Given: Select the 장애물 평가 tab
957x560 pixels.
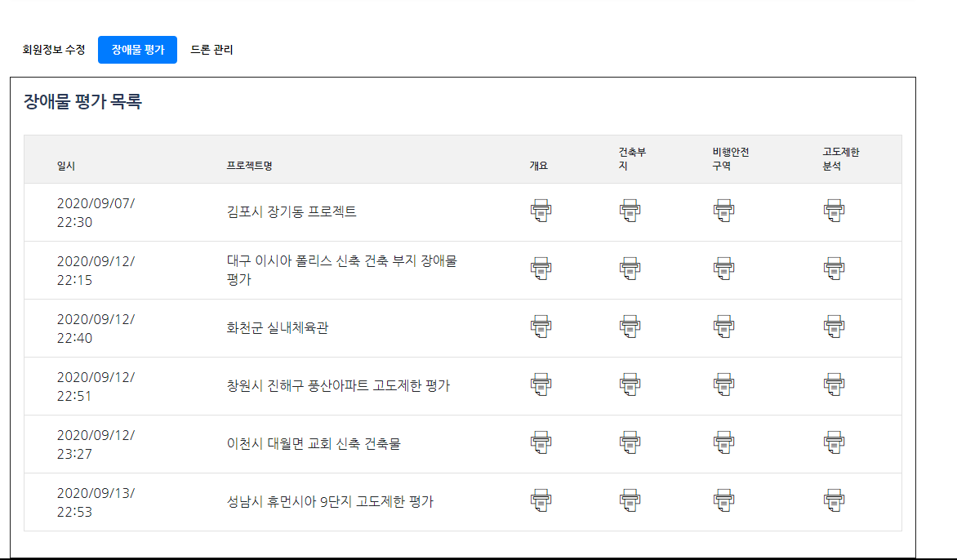Looking at the screenshot, I should point(137,50).
